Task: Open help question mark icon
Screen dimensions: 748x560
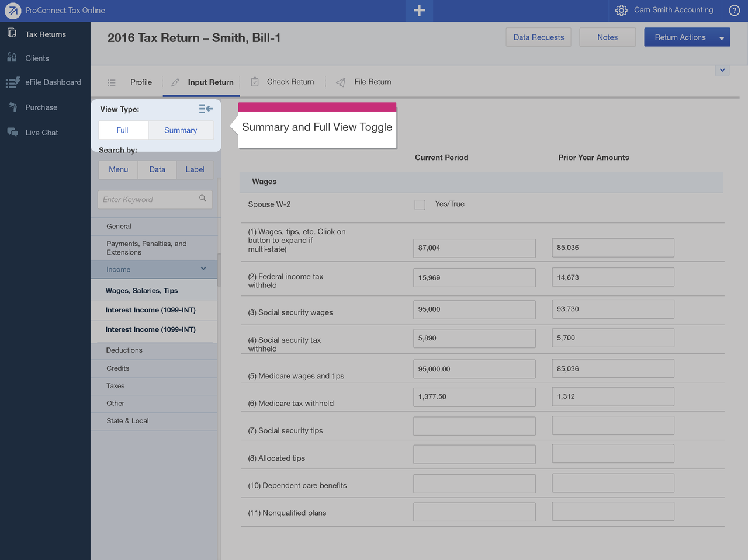Action: click(735, 11)
